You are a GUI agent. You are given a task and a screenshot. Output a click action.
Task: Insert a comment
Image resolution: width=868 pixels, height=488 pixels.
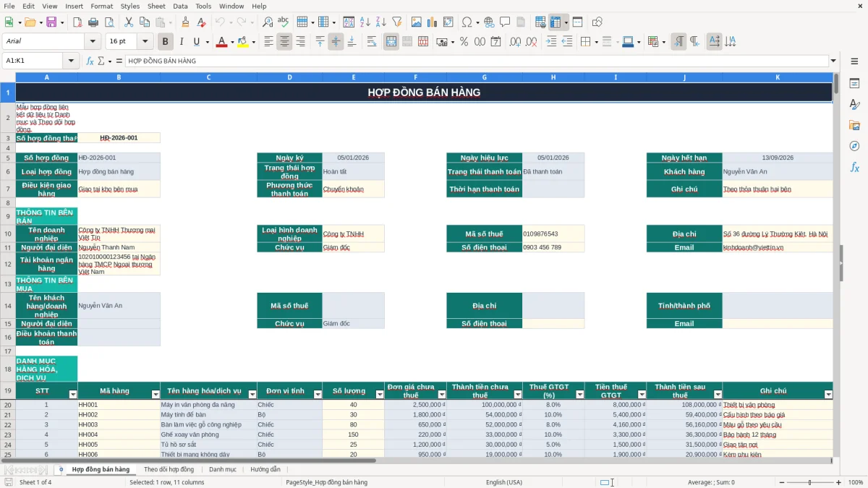pos(505,22)
